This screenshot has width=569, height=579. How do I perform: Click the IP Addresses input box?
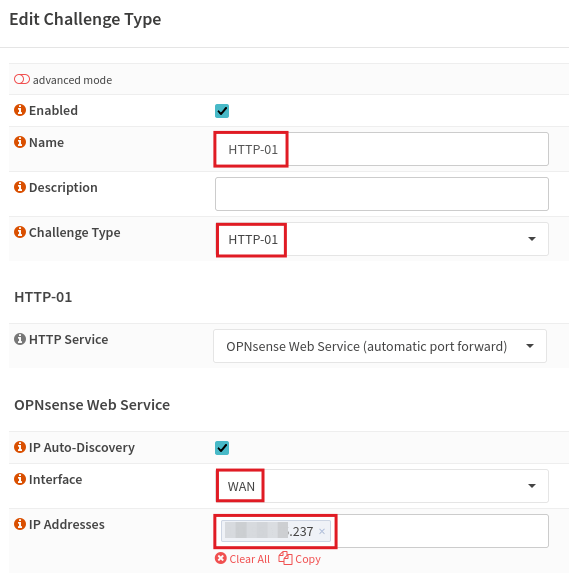click(x=439, y=531)
